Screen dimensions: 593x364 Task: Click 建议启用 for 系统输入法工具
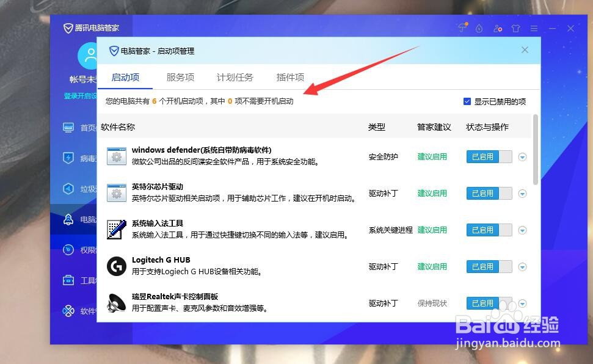[432, 230]
